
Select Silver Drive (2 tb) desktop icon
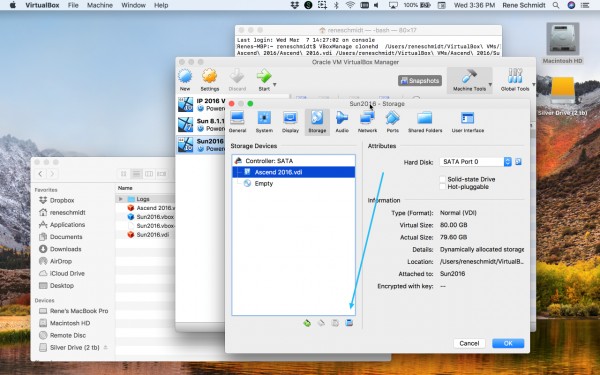[562, 96]
